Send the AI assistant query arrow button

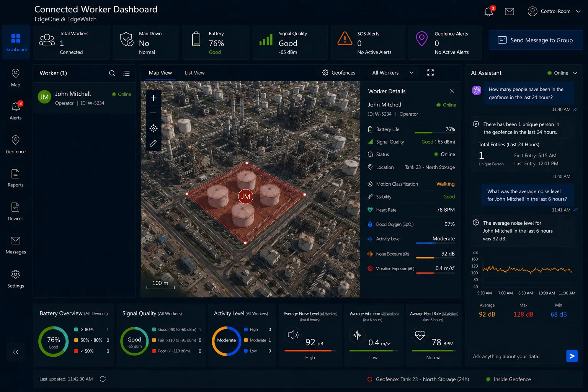pos(572,356)
